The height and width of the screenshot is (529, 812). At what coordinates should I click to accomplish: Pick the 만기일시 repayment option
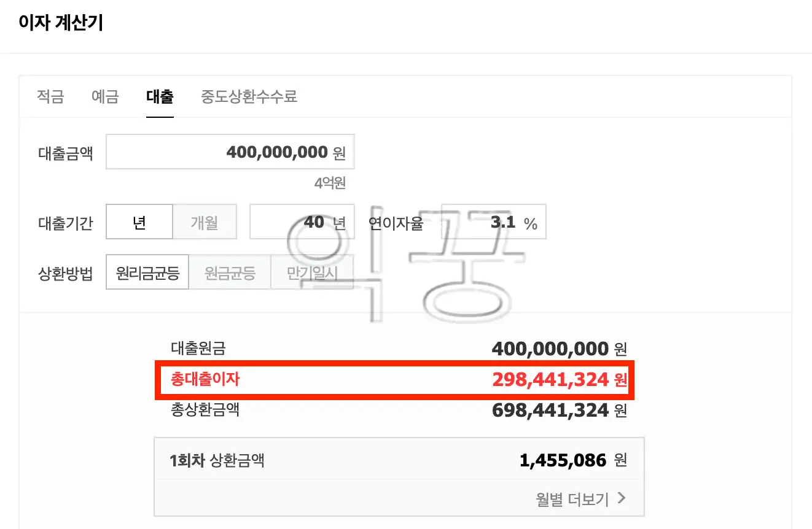[x=313, y=272]
